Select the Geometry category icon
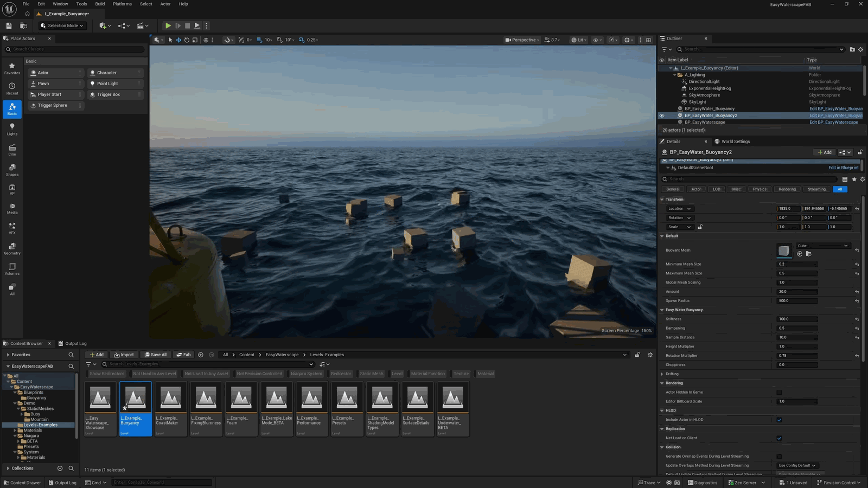The height and width of the screenshot is (488, 868). coord(12,249)
